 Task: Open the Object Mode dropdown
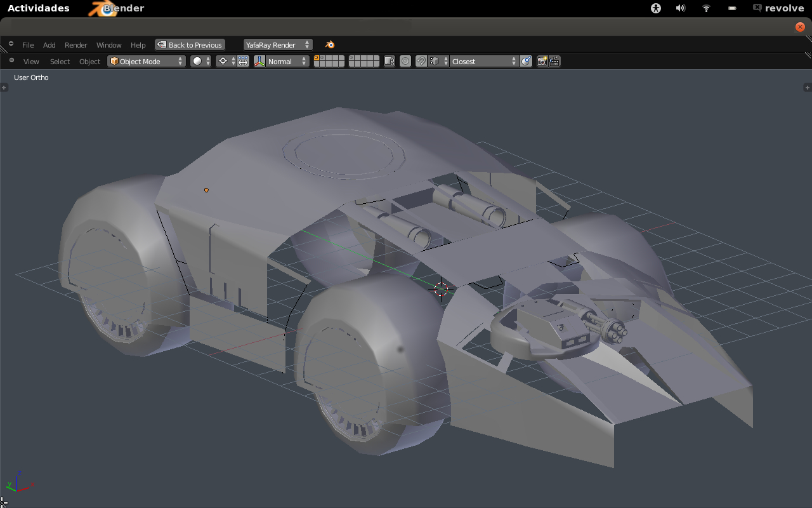pyautogui.click(x=146, y=61)
